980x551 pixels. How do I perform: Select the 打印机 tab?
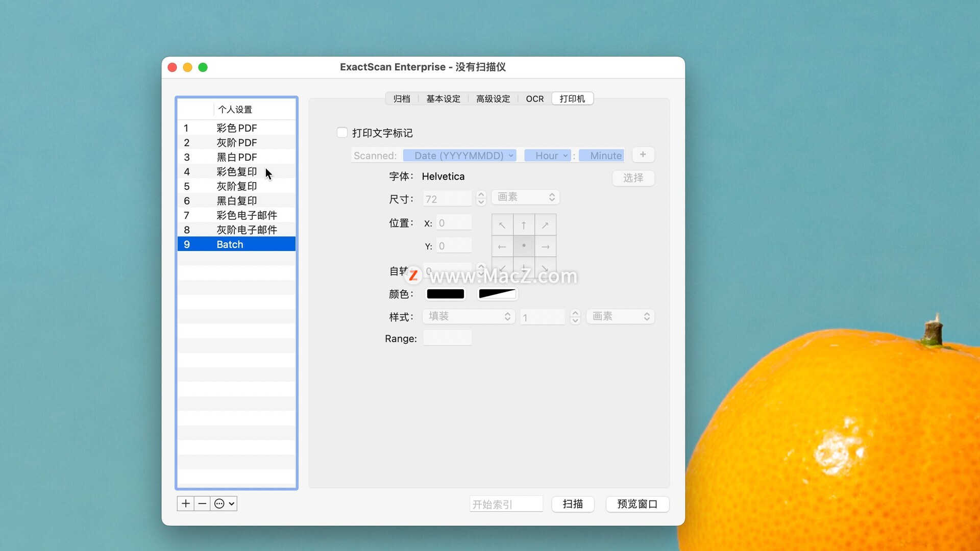pos(572,98)
